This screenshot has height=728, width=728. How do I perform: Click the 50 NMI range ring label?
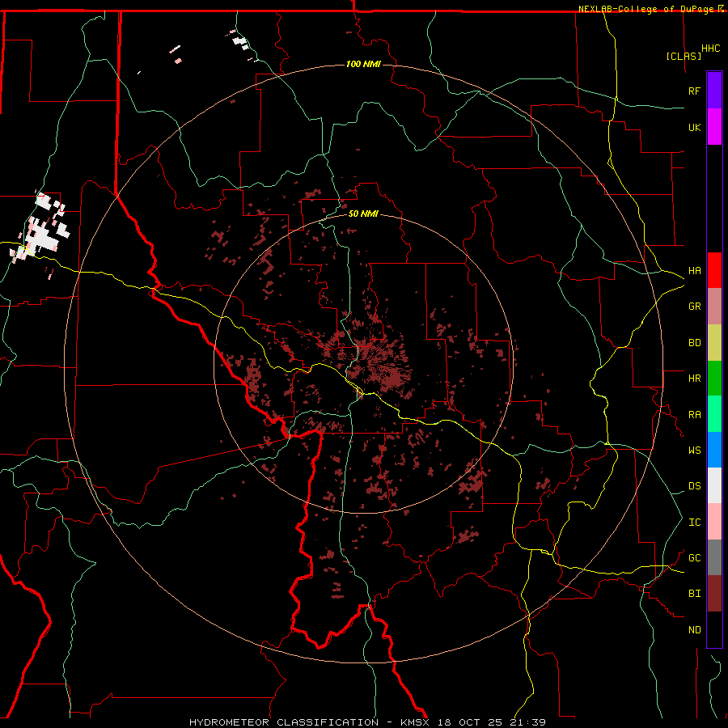pyautogui.click(x=363, y=214)
